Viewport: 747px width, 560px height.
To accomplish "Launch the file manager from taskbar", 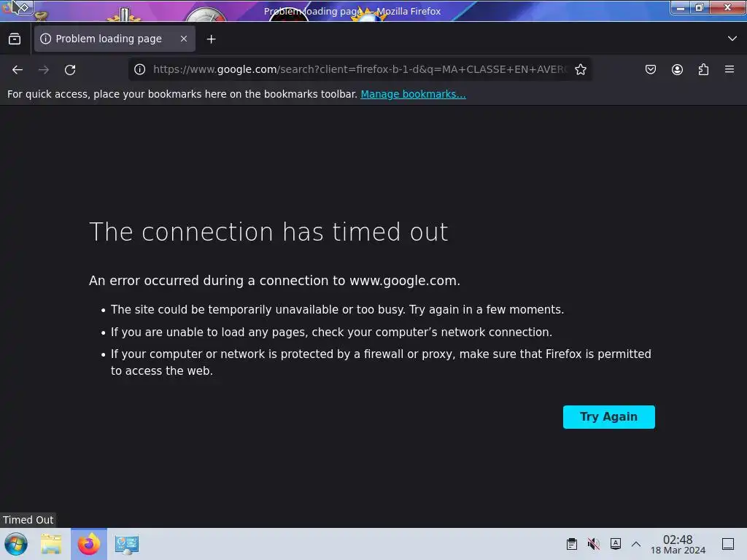I will [x=51, y=544].
